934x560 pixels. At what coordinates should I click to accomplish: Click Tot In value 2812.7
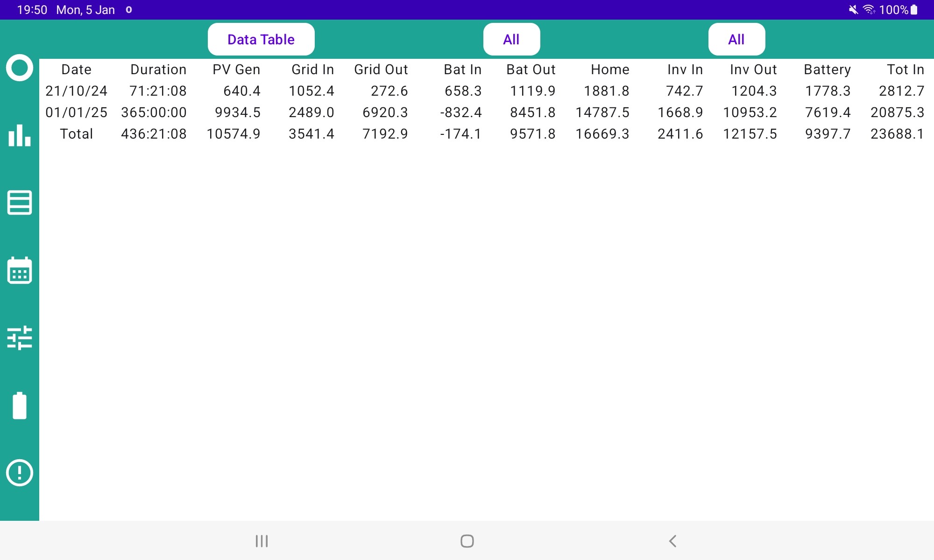pyautogui.click(x=902, y=91)
